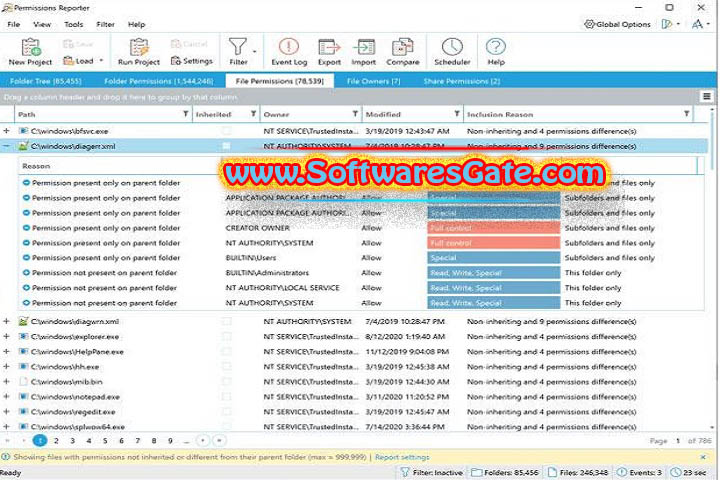Switch to Folder Permissions tab
The image size is (720, 480).
coord(159,81)
